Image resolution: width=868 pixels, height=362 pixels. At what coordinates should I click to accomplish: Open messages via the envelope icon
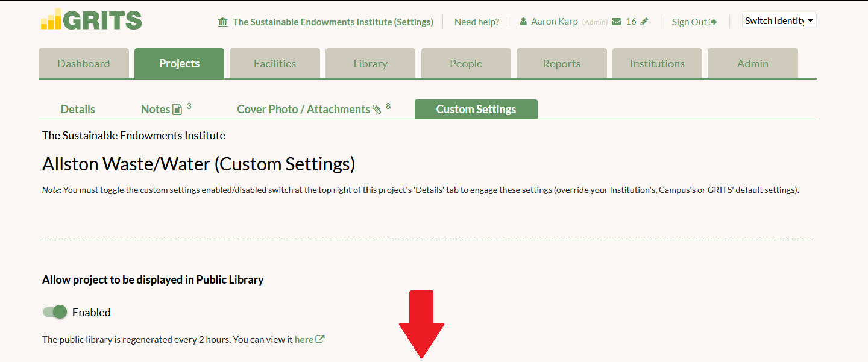[x=616, y=22]
